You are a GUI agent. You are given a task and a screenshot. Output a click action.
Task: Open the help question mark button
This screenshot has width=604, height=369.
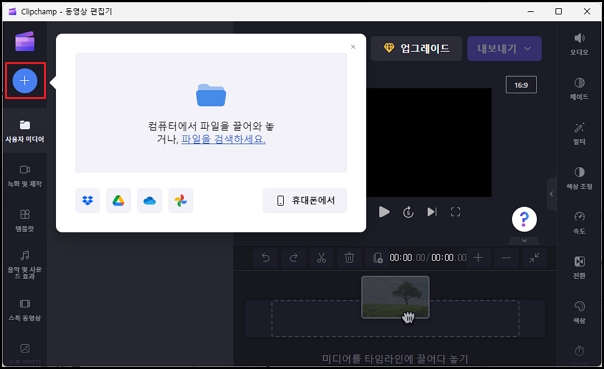point(524,219)
